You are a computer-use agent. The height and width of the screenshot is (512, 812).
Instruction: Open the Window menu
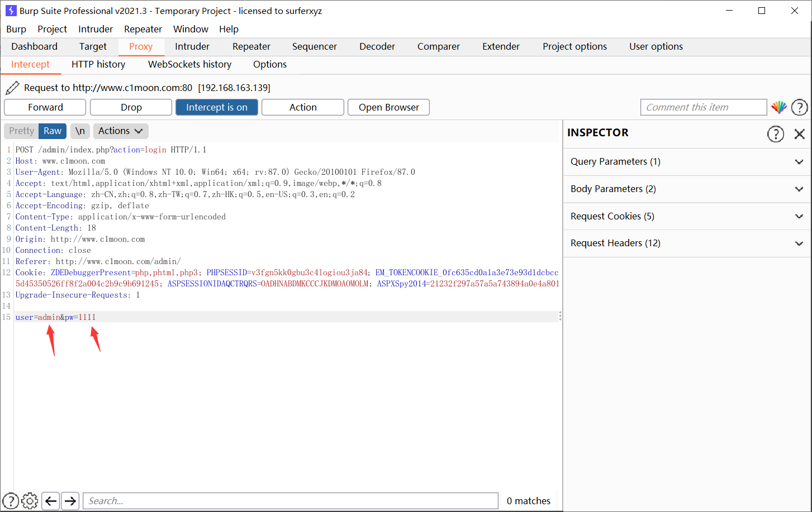point(191,29)
